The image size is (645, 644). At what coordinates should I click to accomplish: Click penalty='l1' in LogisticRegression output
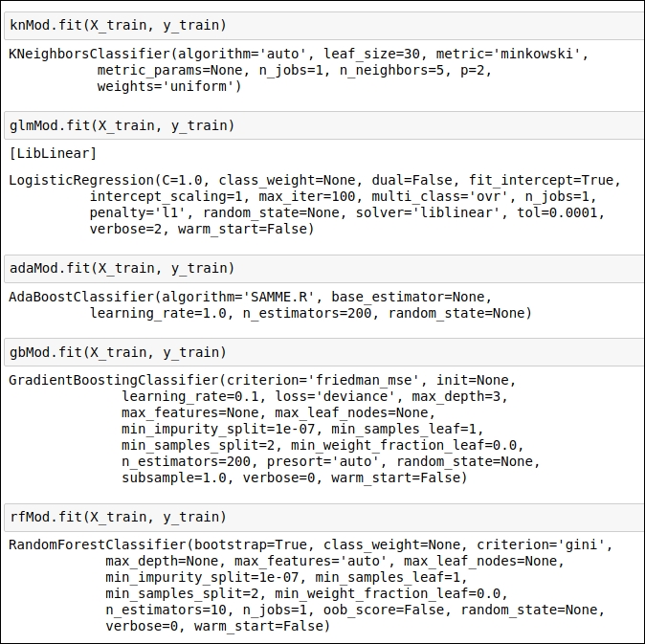click(138, 213)
